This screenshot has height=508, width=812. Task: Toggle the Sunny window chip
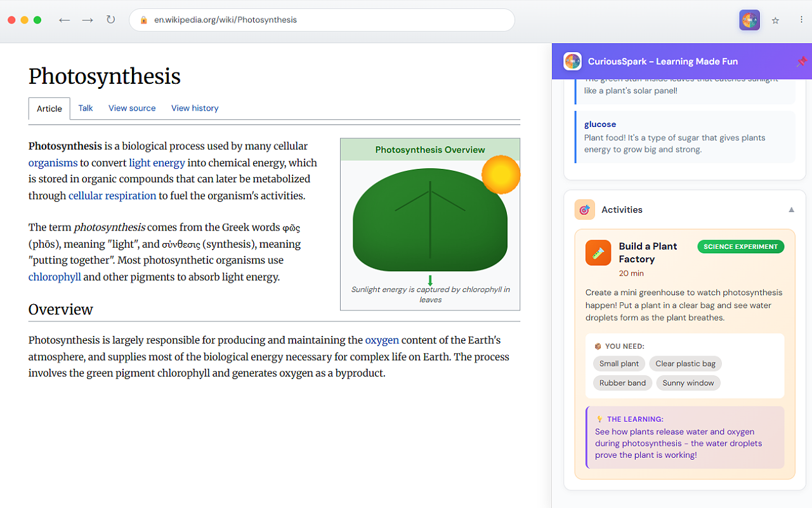point(688,382)
